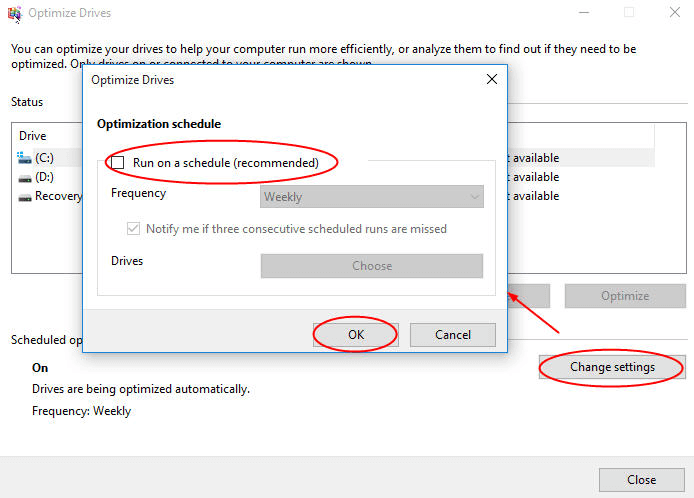Screen dimensions: 694x498
Task: Select the (D:) drive row label
Action: tap(45, 177)
